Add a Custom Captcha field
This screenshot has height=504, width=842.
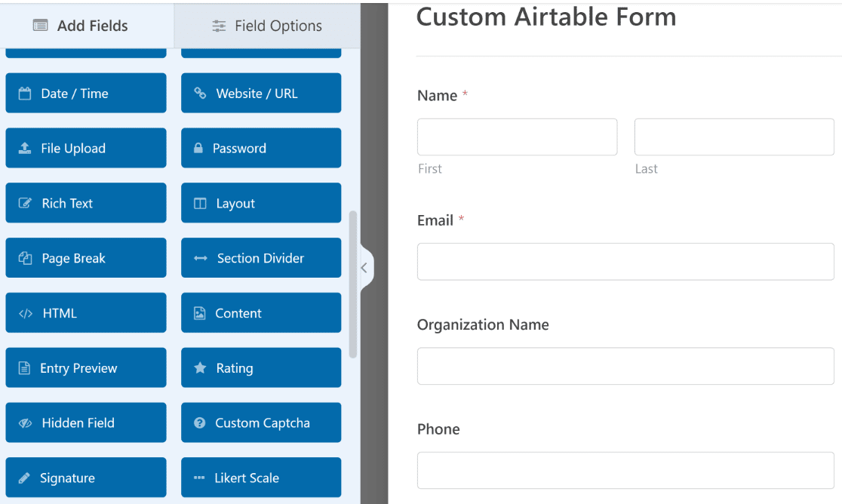(261, 423)
